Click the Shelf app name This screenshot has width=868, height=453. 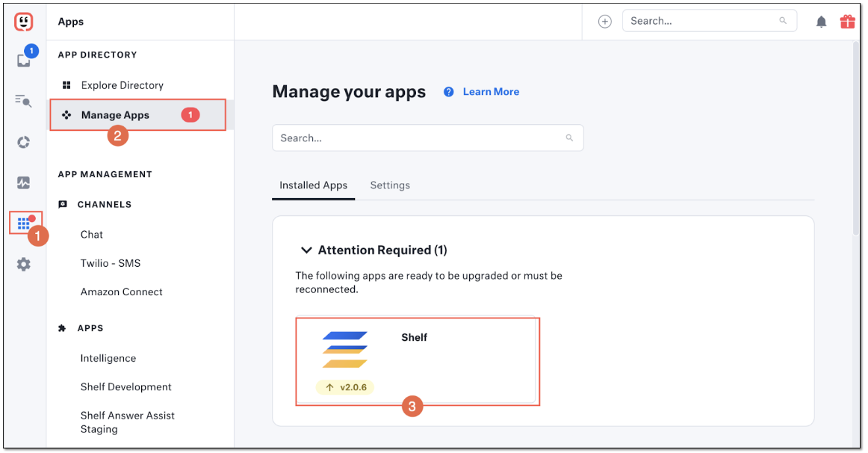[414, 337]
